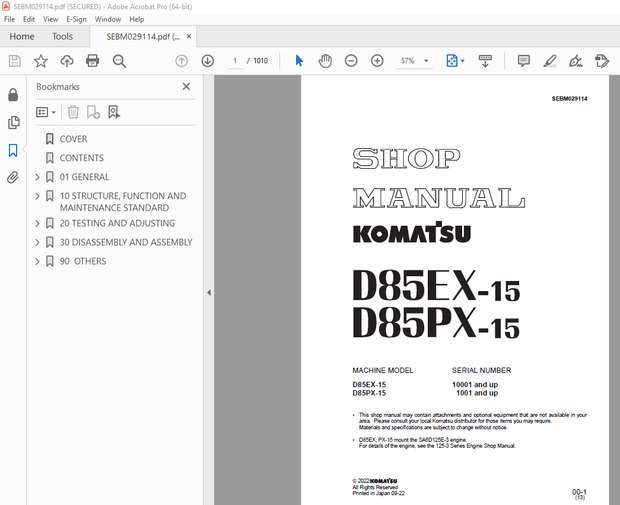The image size is (620, 505).
Task: Activate the hand pan tool
Action: pyautogui.click(x=325, y=61)
